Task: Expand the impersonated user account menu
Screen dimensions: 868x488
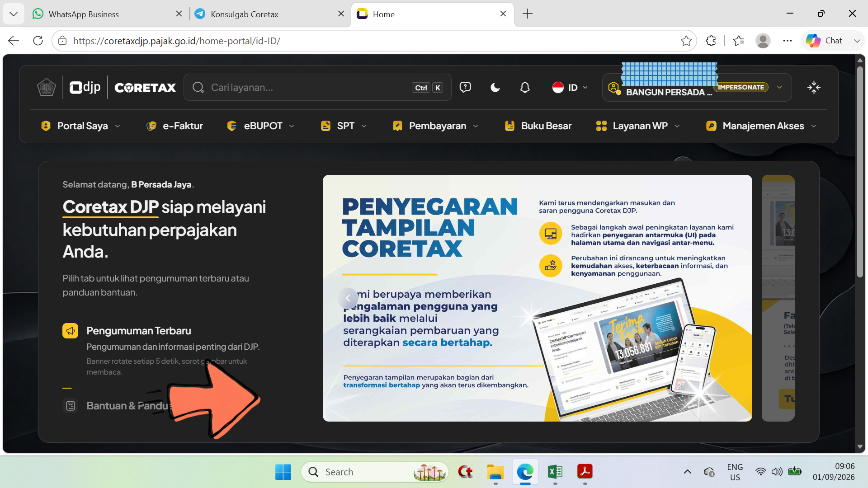Action: pos(697,87)
